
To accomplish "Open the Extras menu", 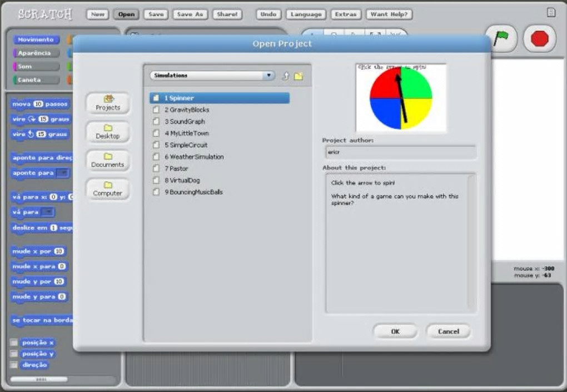I will coord(345,14).
